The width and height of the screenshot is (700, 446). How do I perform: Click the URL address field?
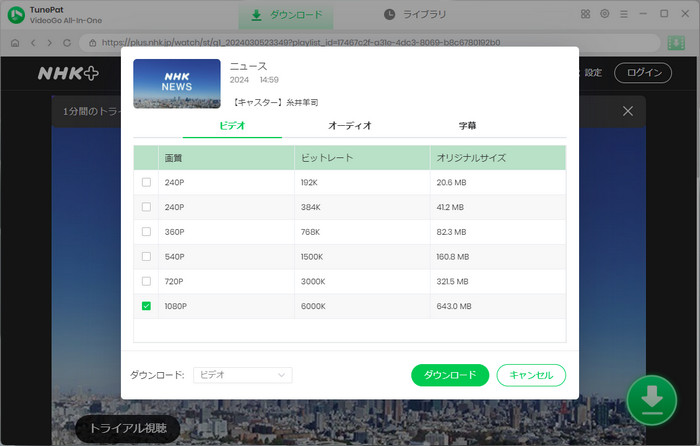coord(370,43)
